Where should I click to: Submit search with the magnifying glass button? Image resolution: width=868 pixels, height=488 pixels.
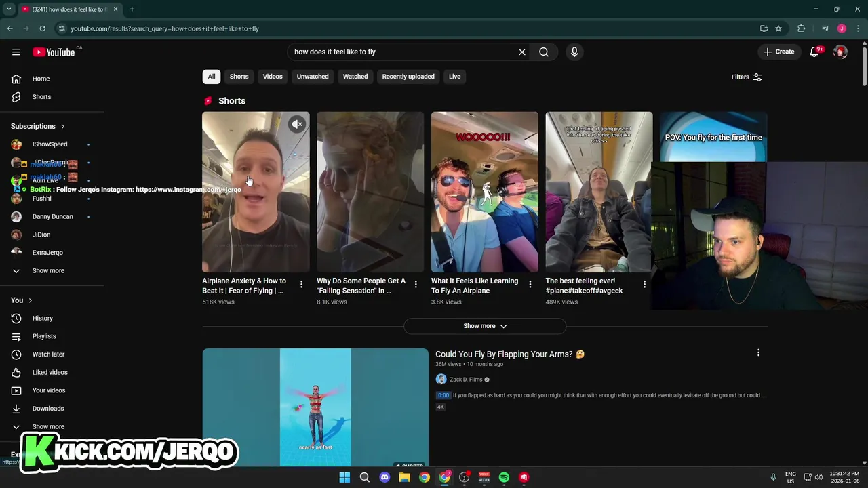(544, 52)
